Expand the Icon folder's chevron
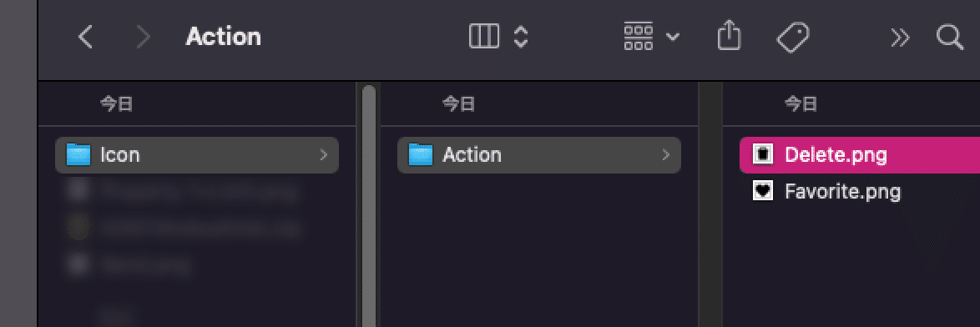This screenshot has height=327, width=980. tap(323, 155)
